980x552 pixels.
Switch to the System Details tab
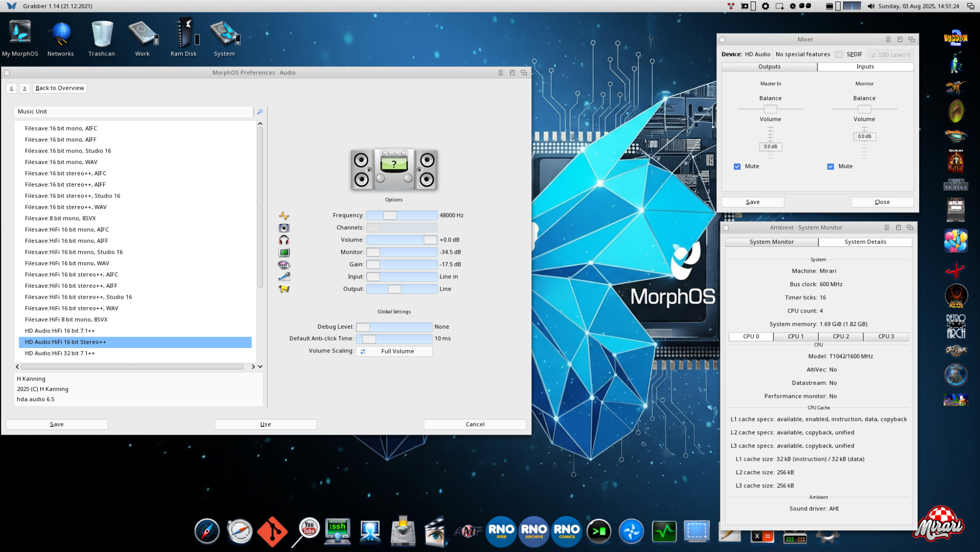tap(865, 242)
